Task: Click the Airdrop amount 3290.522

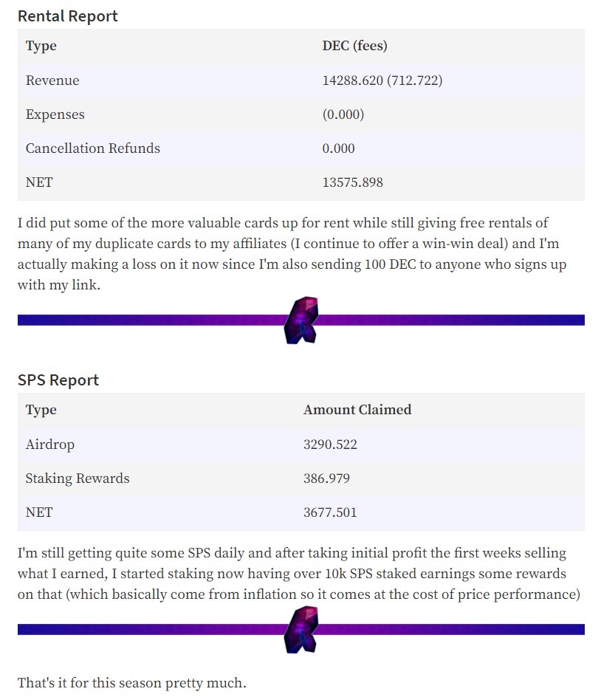Action: pos(331,445)
